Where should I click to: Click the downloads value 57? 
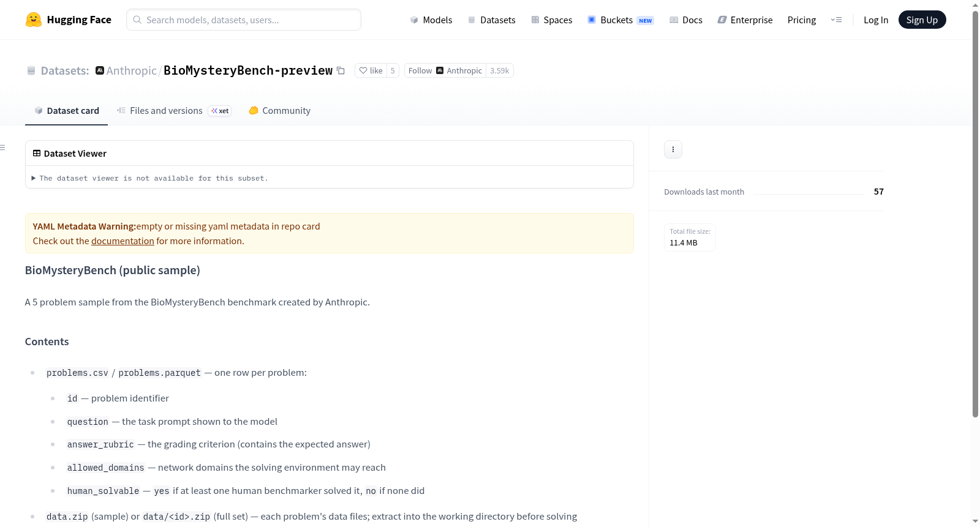click(x=879, y=192)
